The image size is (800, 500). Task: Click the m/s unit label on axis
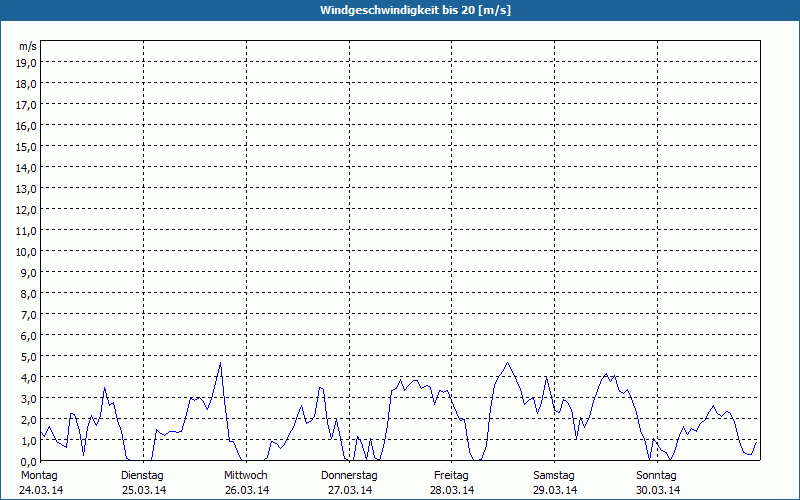28,46
